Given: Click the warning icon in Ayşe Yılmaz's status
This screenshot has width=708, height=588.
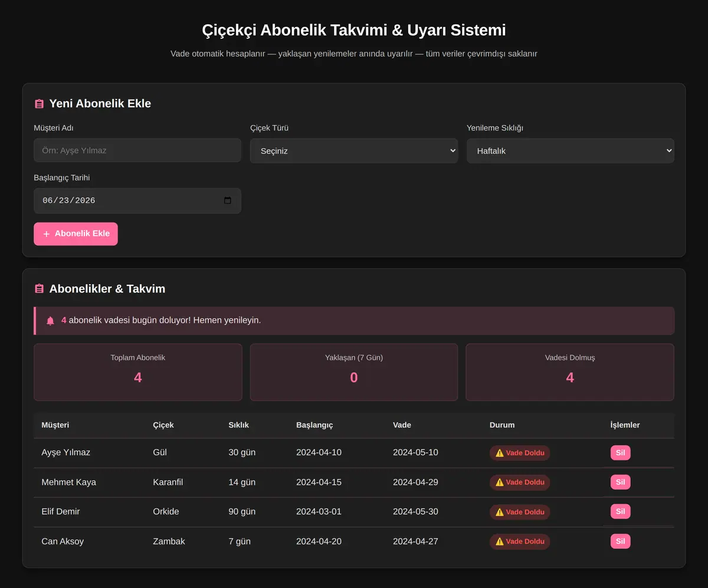Looking at the screenshot, I should 500,453.
